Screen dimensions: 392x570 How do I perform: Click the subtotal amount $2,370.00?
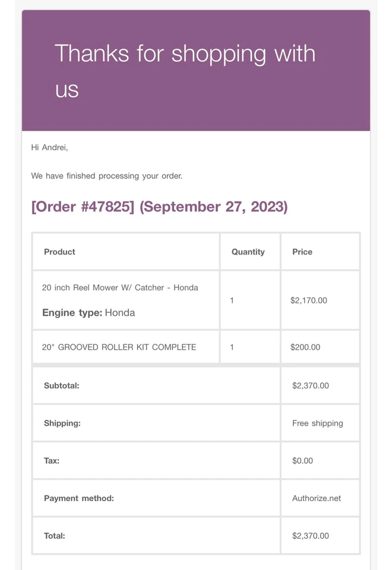[311, 385]
